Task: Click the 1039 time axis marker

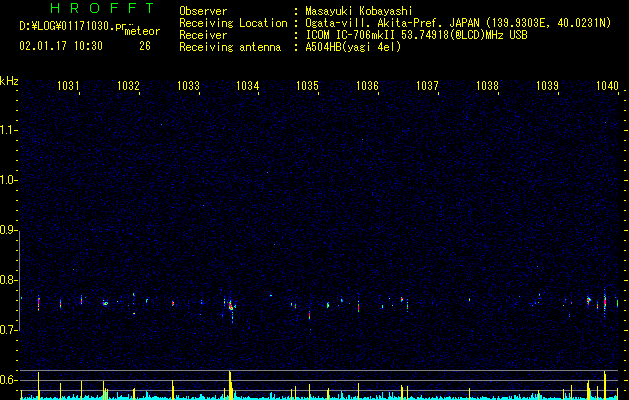Action: click(x=547, y=85)
